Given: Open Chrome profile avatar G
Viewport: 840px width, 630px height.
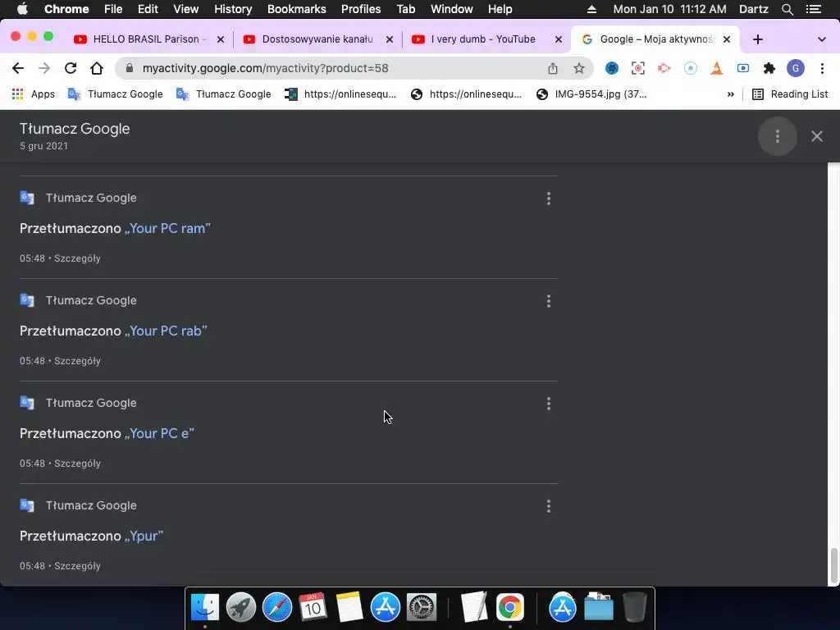Looking at the screenshot, I should [x=796, y=68].
